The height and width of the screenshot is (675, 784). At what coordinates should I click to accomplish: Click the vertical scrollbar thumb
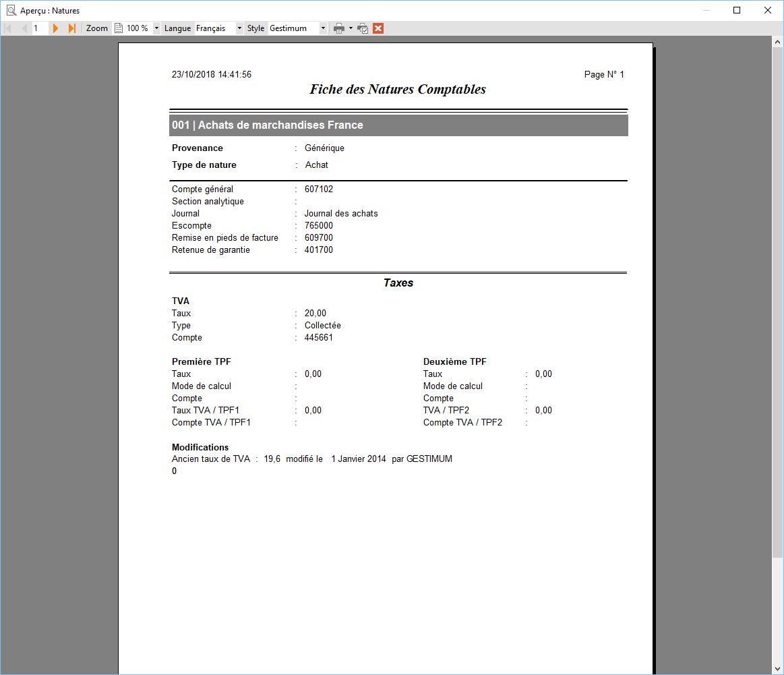click(x=777, y=303)
